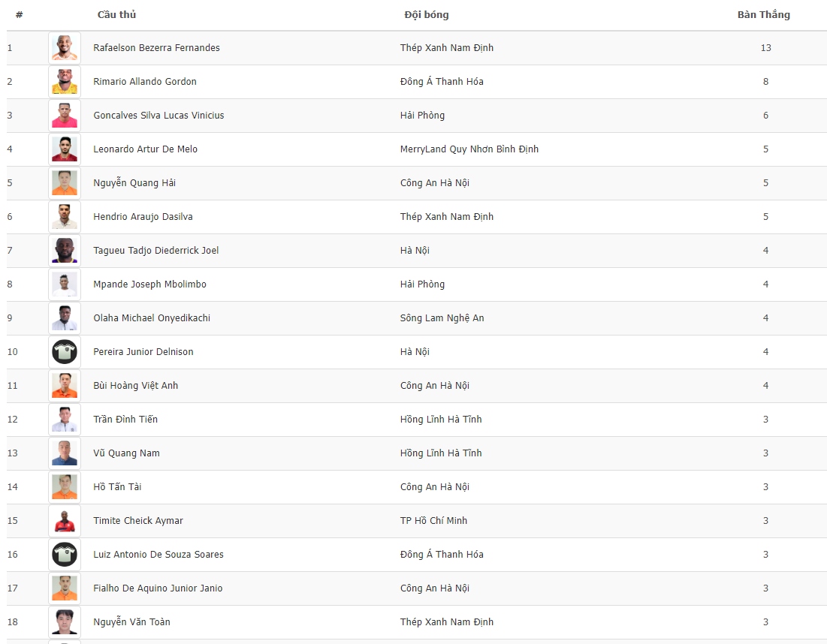Click the Cầu thủ column header
Screen dimensions: 827x644
pyautogui.click(x=116, y=15)
